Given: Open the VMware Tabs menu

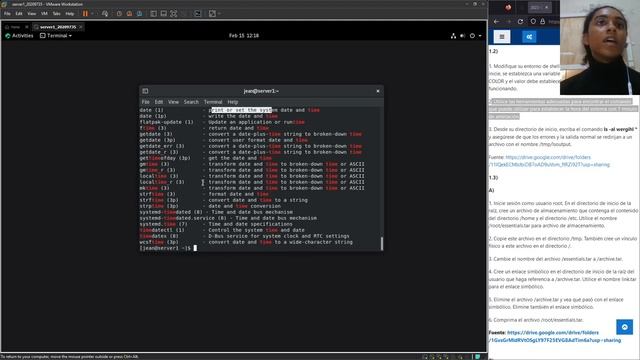Looking at the screenshot, I should click(x=56, y=13).
